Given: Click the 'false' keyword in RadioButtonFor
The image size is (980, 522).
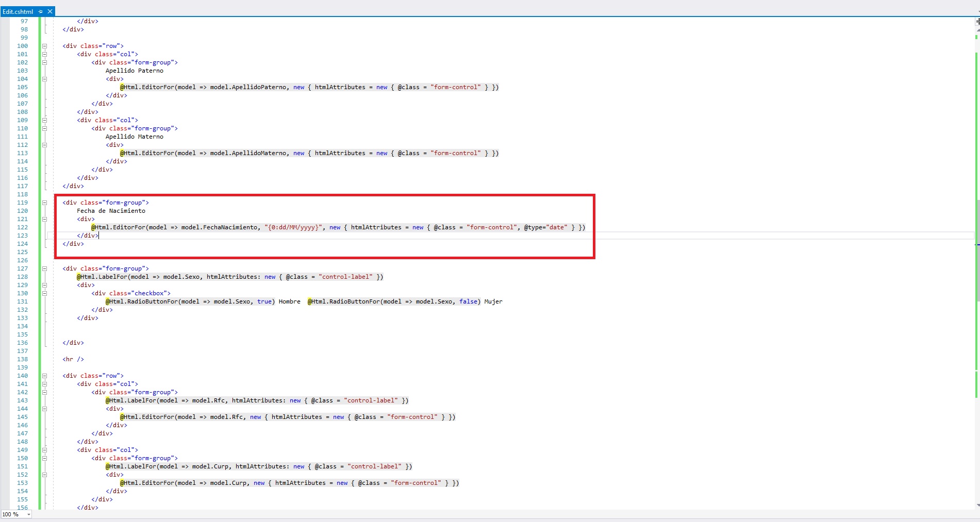Looking at the screenshot, I should tap(468, 301).
